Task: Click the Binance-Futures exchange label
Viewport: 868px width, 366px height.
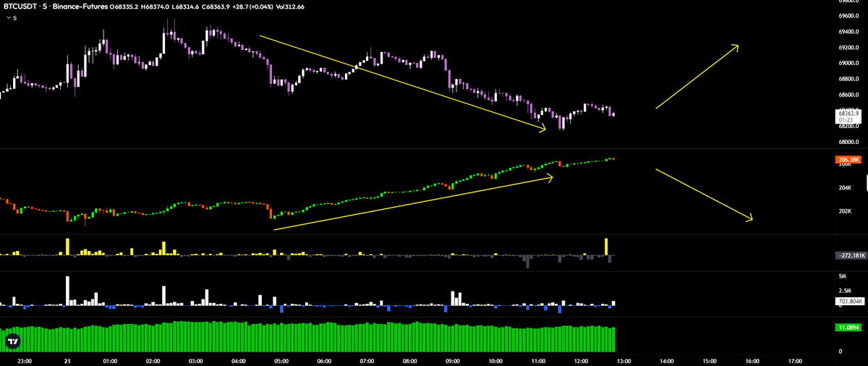Action: [x=81, y=7]
